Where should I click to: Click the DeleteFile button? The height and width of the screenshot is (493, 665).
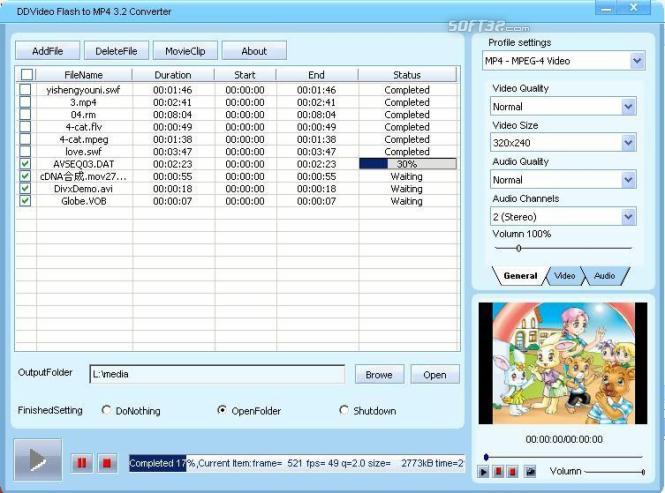click(116, 51)
